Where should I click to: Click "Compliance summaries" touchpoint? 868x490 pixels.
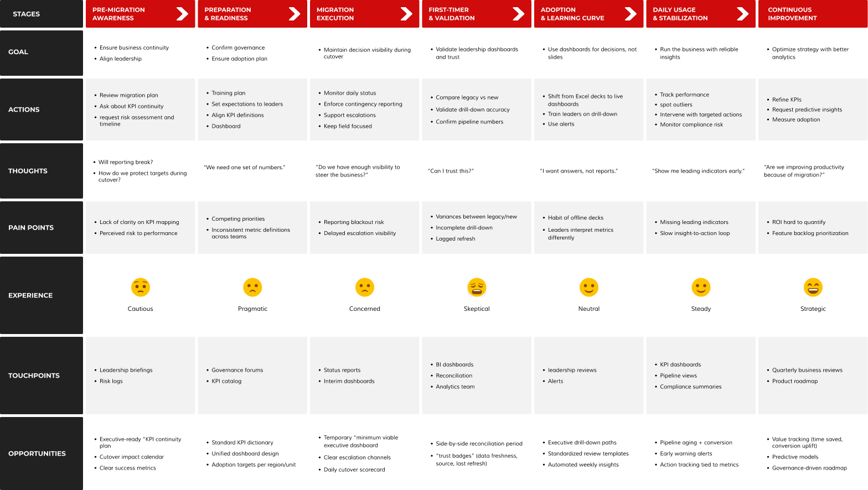(x=691, y=387)
